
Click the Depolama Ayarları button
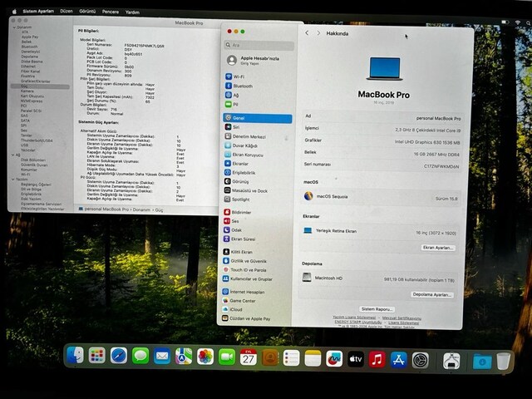pos(431,294)
